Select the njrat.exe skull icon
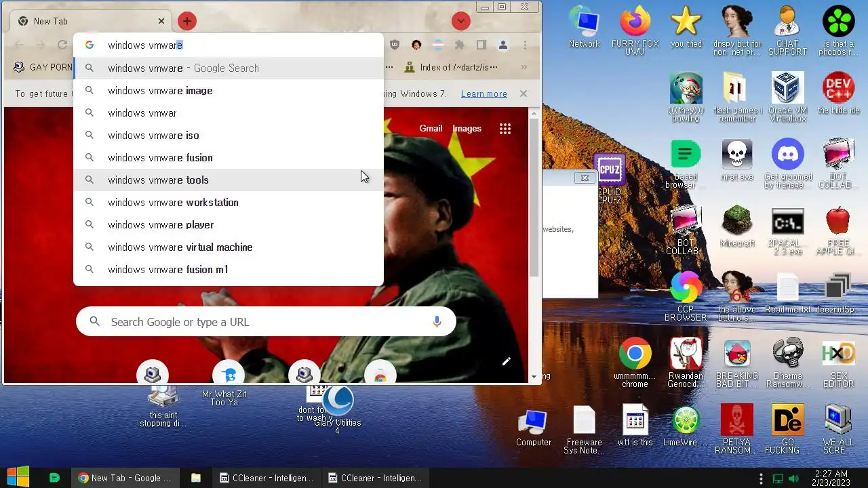 [736, 160]
